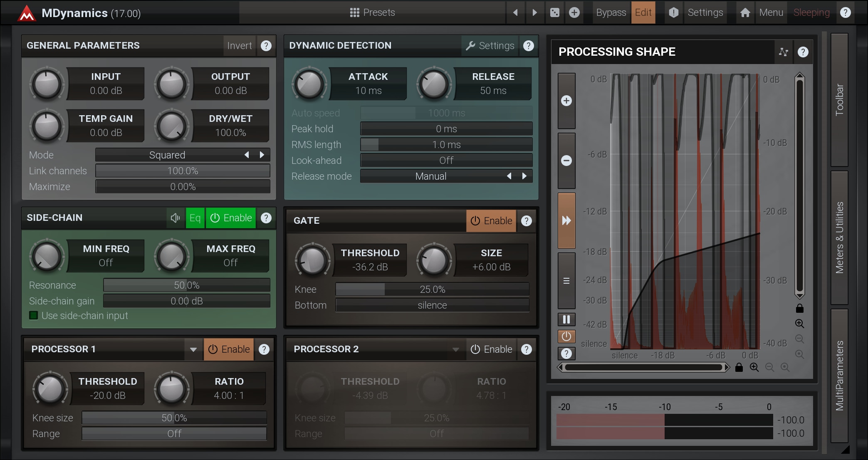This screenshot has width=868, height=460.
Task: Adjust the Gate Knee slider
Action: (x=432, y=289)
